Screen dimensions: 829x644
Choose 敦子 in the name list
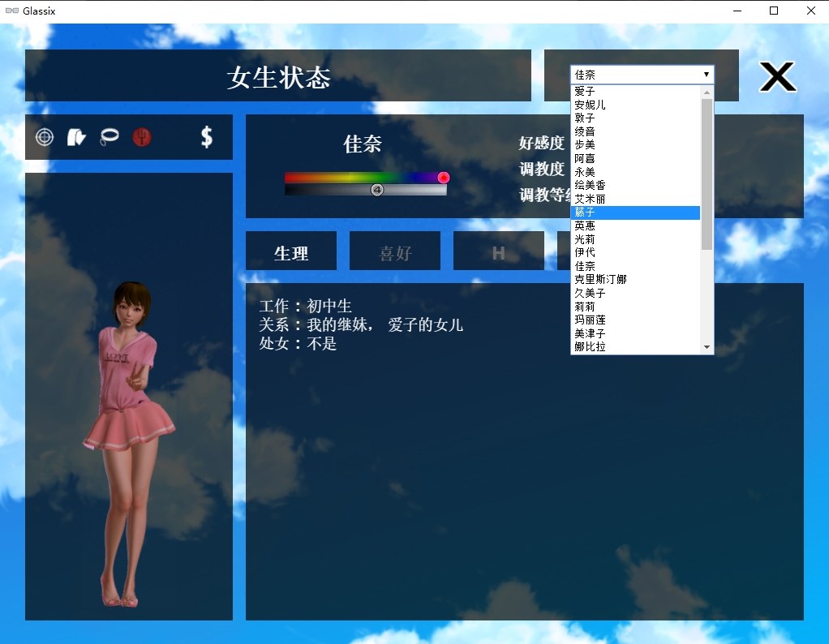point(635,118)
